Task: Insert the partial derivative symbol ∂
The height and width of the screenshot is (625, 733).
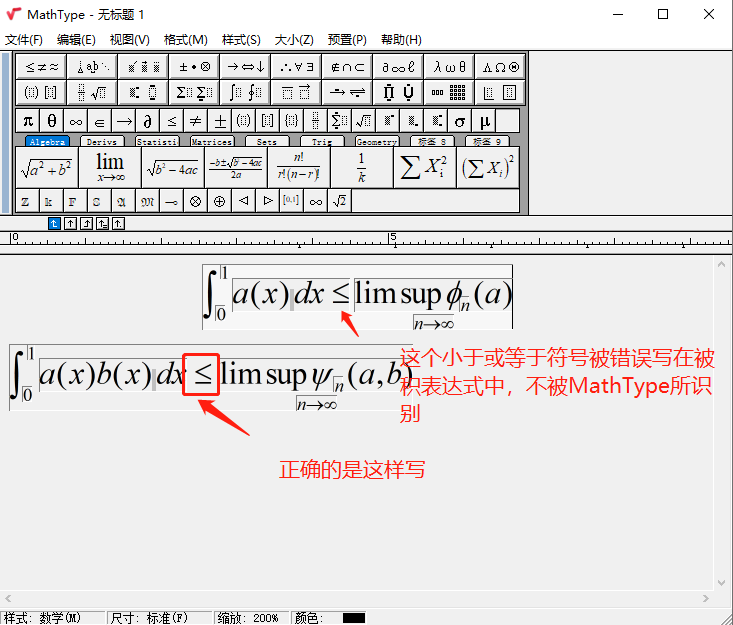Action: pyautogui.click(x=148, y=122)
